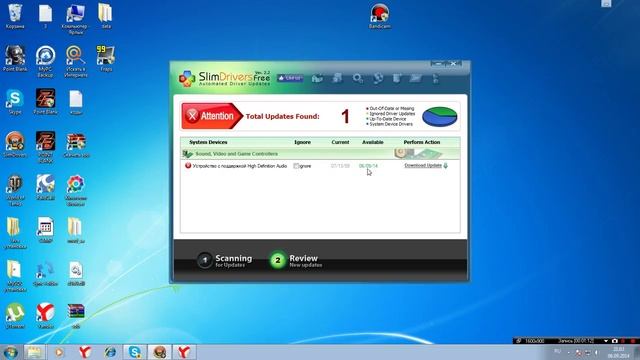Launch World of Tanks desktop shortcut
This screenshot has width=640, height=360.
click(x=15, y=190)
